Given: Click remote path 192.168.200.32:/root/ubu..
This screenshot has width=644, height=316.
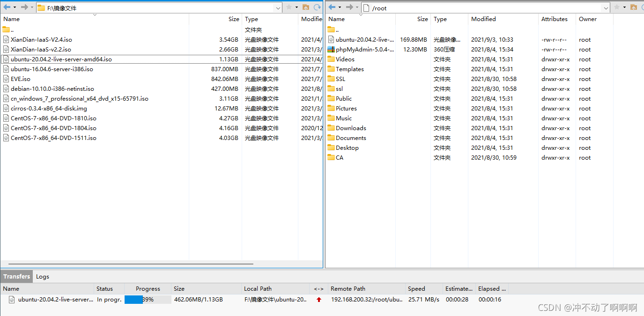Looking at the screenshot, I should (367, 300).
